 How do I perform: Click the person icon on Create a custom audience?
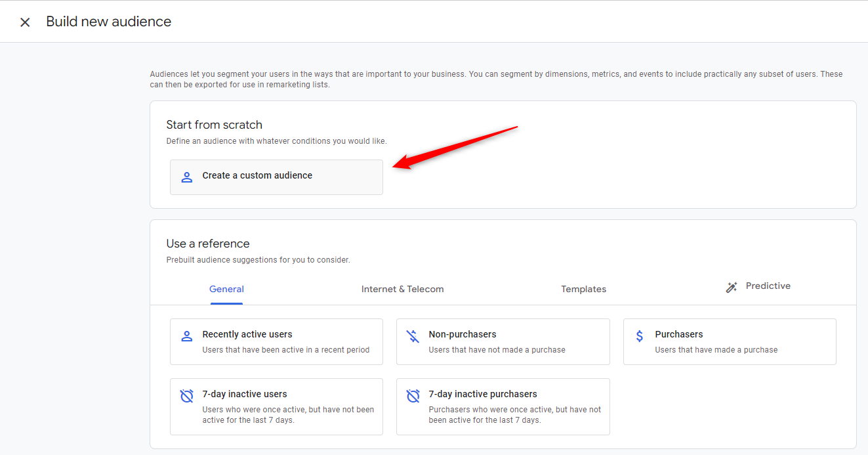[187, 177]
